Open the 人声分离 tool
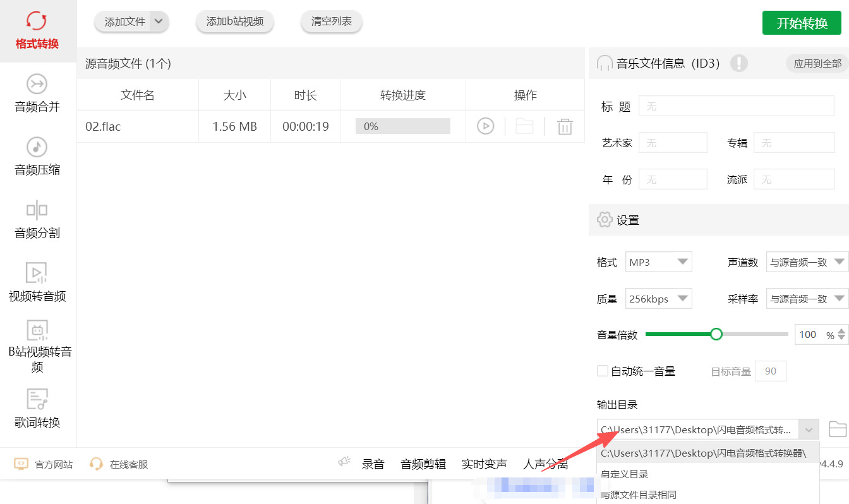 [546, 464]
